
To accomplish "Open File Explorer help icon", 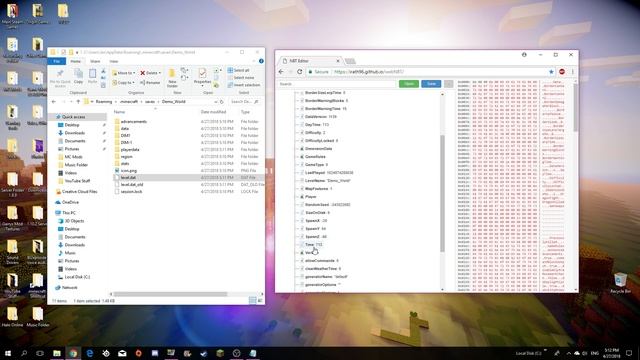I will tap(261, 61).
